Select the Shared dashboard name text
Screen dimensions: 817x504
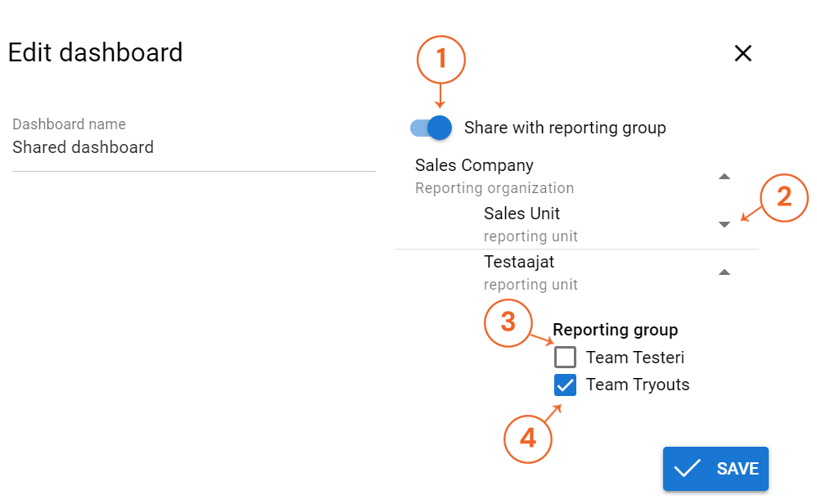tap(83, 147)
